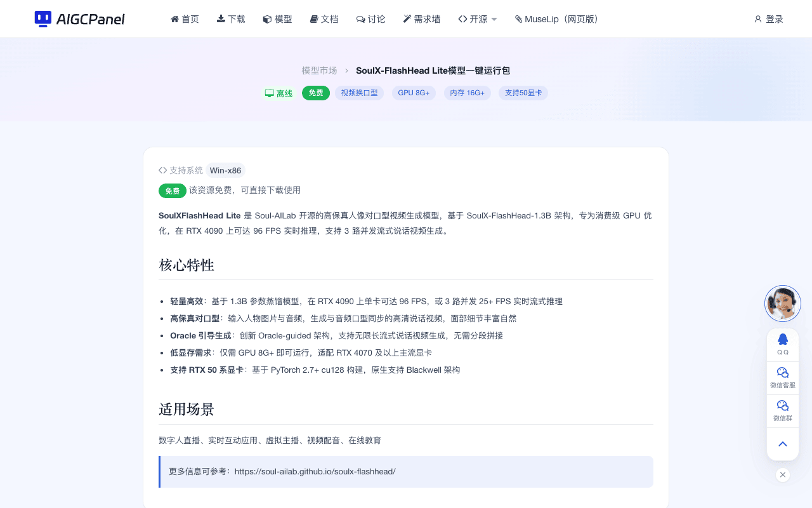Click the 轻量高效 feature bullet

coord(366,301)
